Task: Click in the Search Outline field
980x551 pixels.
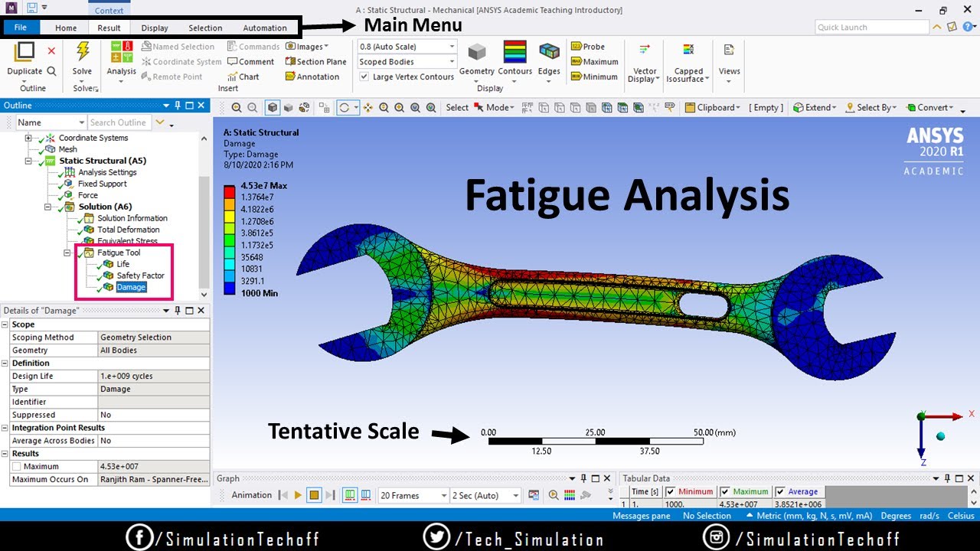Action: [119, 122]
